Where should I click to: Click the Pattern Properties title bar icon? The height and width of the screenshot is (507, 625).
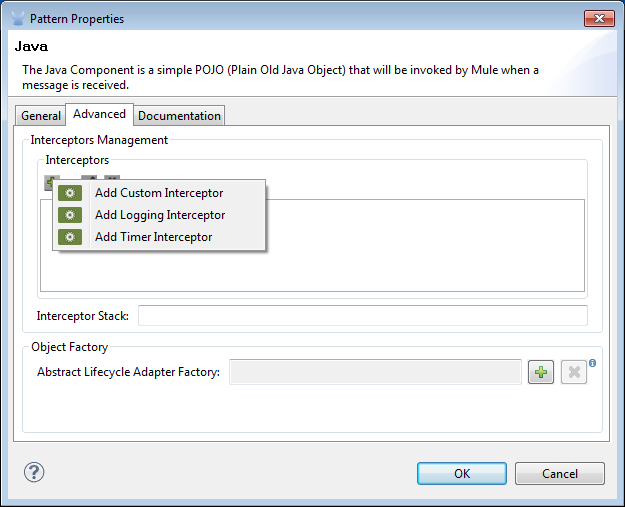click(17, 18)
